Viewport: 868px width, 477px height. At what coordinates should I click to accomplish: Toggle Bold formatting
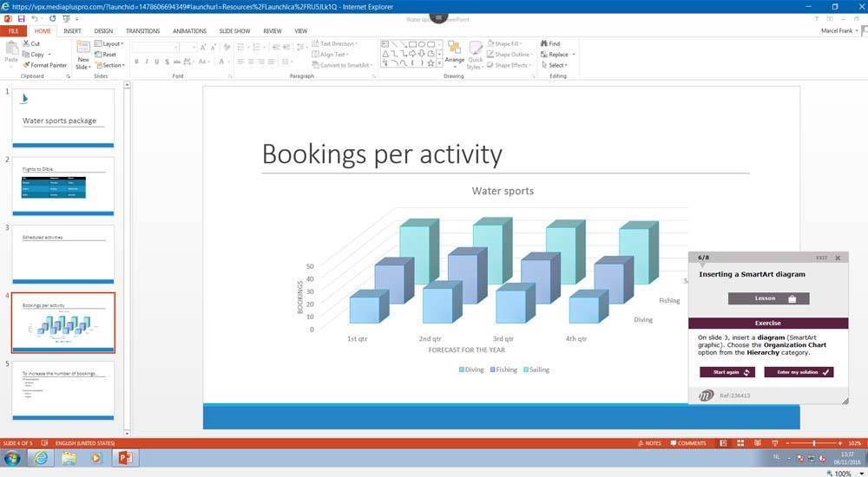[136, 62]
